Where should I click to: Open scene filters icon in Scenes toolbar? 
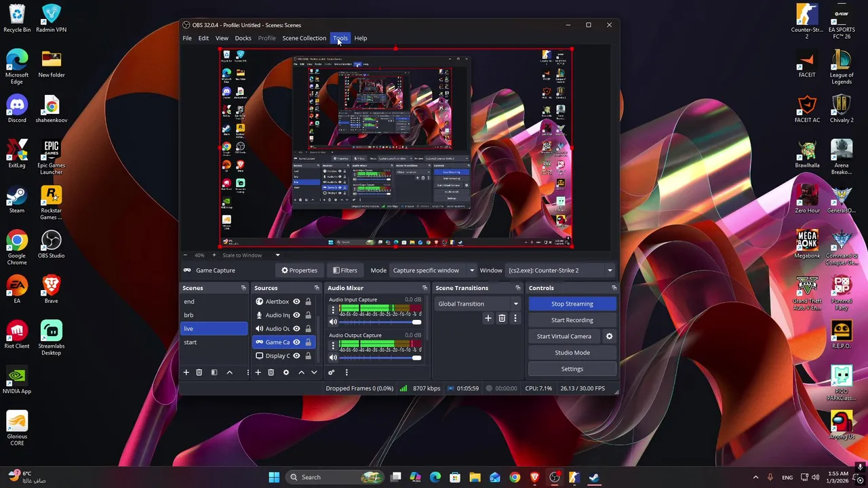pos(214,372)
